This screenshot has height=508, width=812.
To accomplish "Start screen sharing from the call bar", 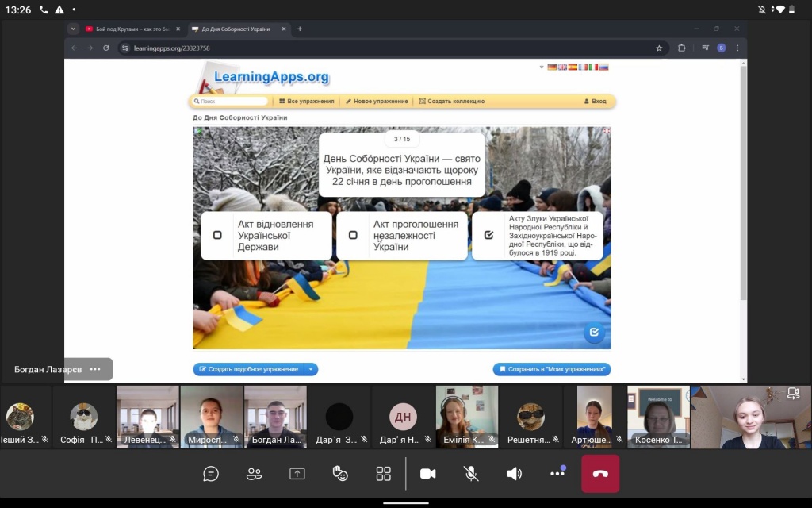I will 297,474.
